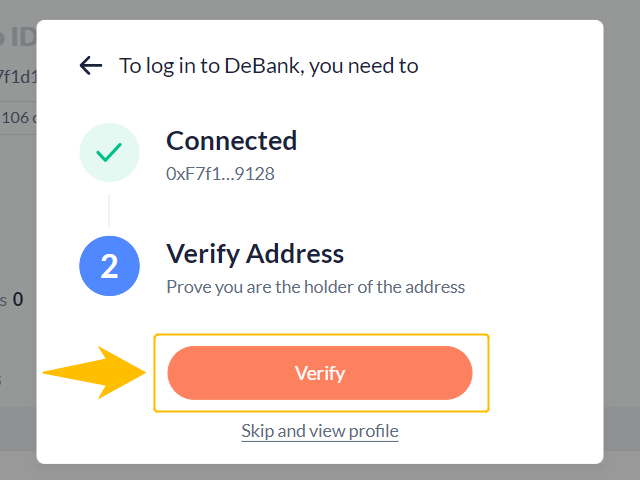Click the empty white space right of Connected
The height and width of the screenshot is (480, 640).
tap(429, 153)
